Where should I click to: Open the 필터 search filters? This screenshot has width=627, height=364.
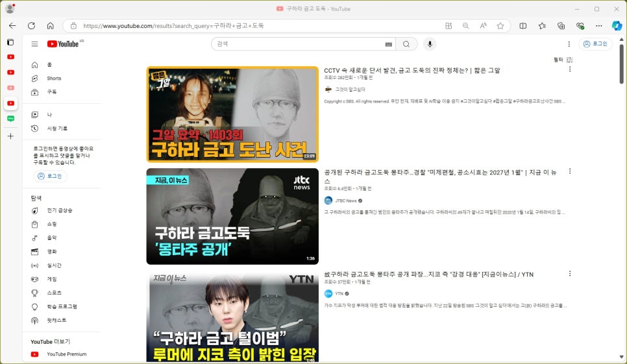563,60
